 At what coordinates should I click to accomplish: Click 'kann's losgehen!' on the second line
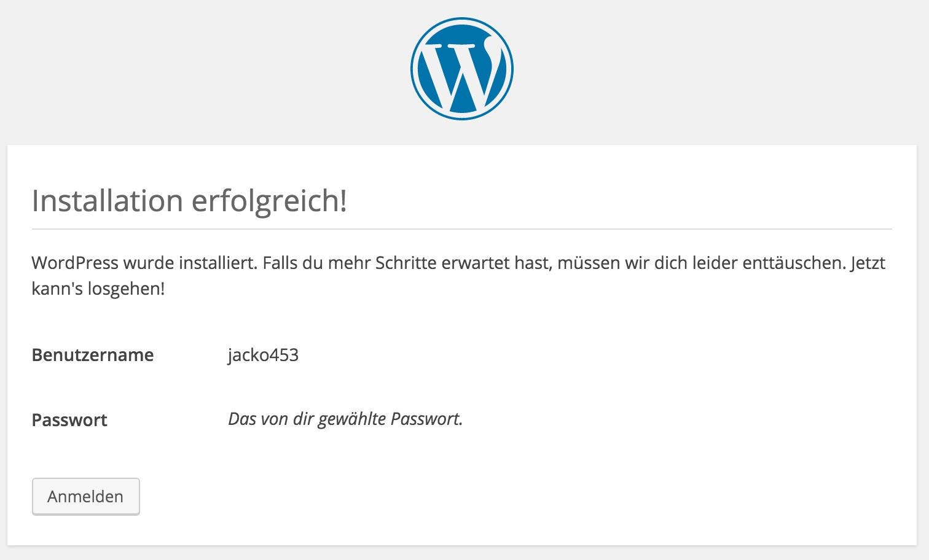(x=98, y=289)
